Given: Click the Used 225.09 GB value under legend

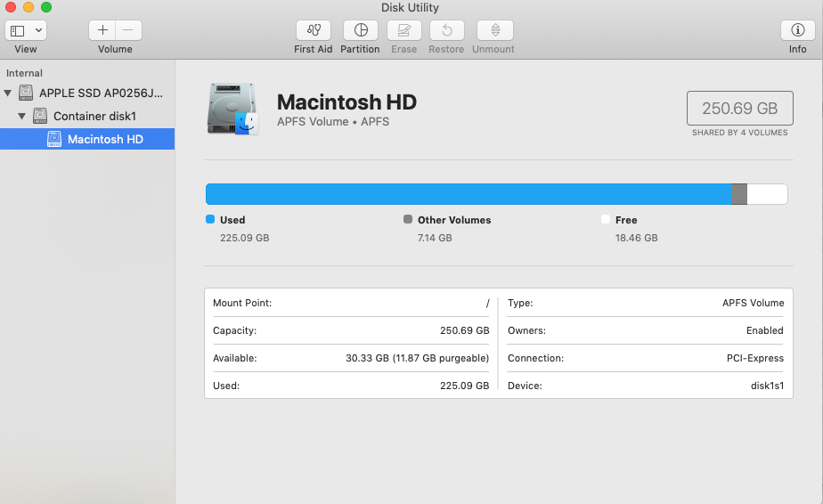Looking at the screenshot, I should tap(245, 238).
